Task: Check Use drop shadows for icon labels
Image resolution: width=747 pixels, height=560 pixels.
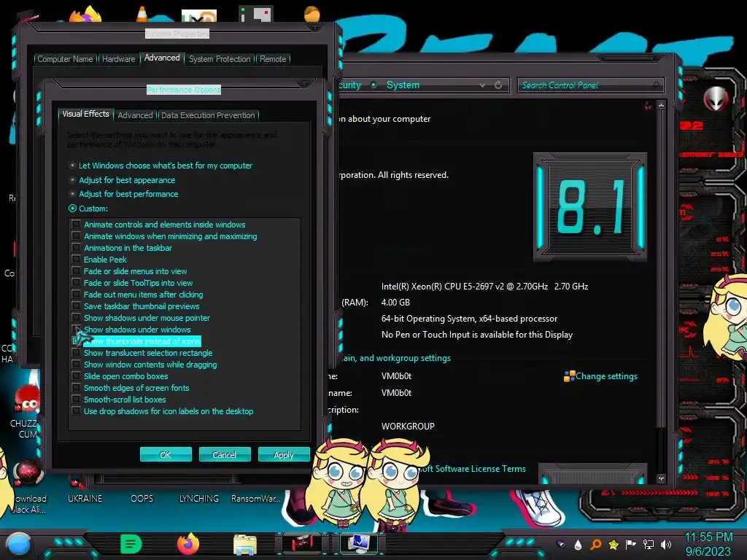Action: point(76,411)
